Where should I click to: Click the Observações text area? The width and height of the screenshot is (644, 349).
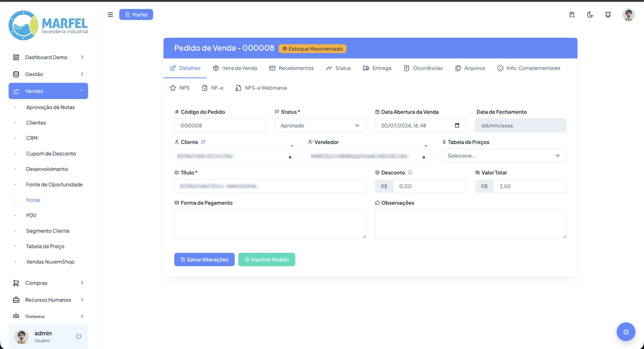point(471,224)
